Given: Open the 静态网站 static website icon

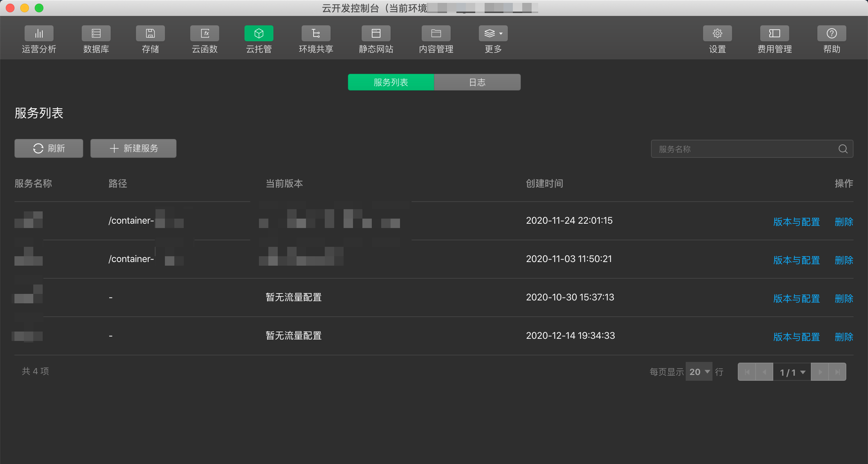Looking at the screenshot, I should 376,34.
